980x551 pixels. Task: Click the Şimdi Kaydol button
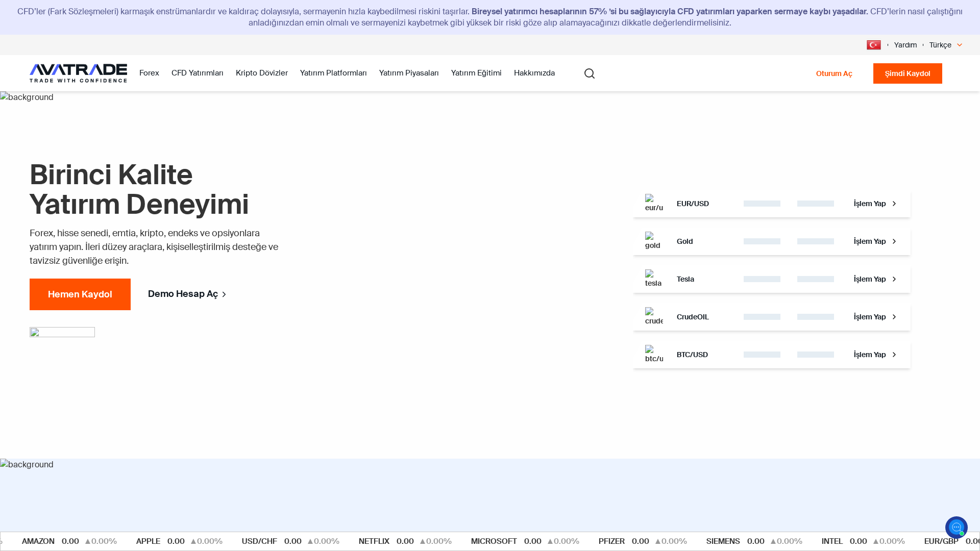[x=908, y=73]
